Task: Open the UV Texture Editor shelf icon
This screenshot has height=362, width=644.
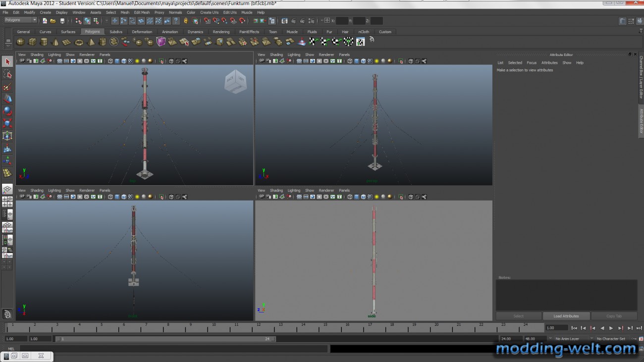Action: pyautogui.click(x=360, y=42)
